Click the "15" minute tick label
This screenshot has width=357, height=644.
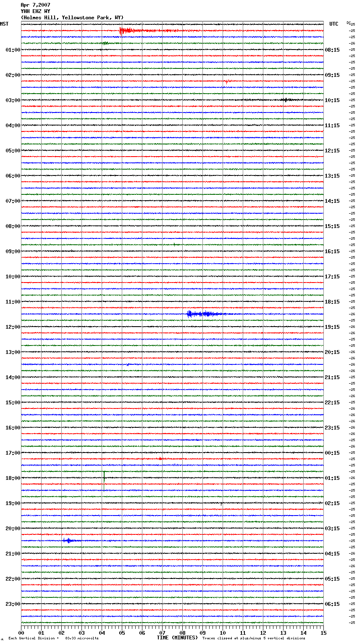323,633
